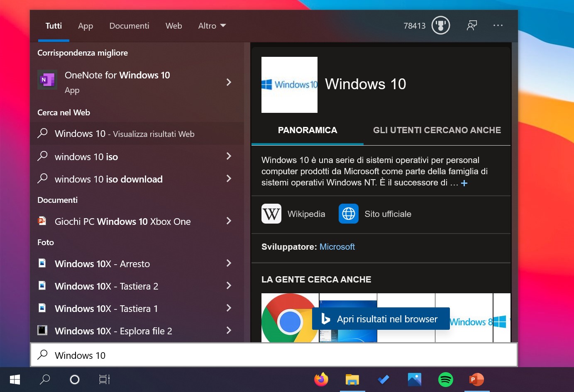Open Task View in taskbar

pyautogui.click(x=104, y=380)
